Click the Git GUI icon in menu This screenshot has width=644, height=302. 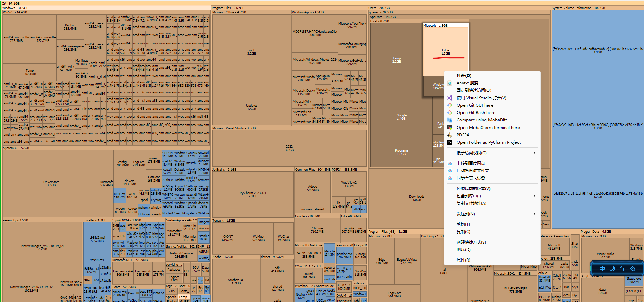[x=450, y=105]
